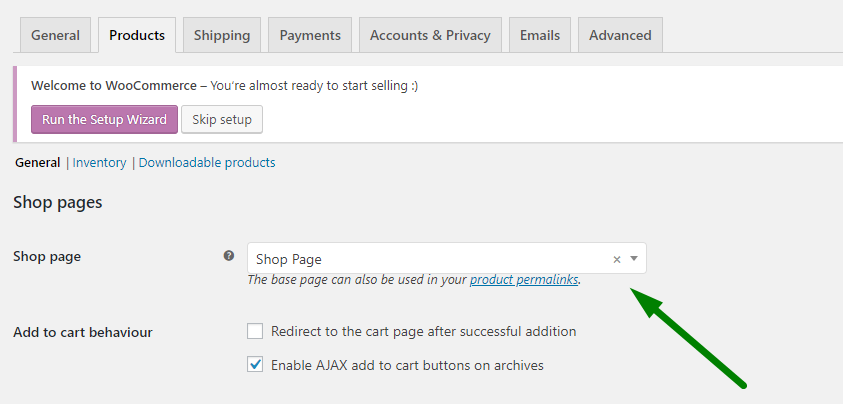
Task: Click the Shop page help question-mark icon
Action: (x=229, y=256)
